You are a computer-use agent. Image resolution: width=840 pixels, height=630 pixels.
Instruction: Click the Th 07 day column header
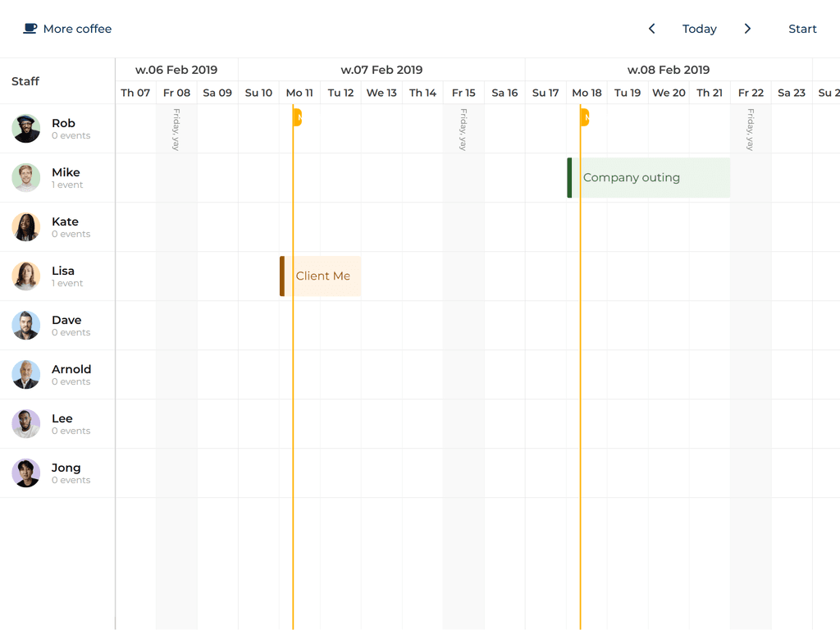[135, 93]
